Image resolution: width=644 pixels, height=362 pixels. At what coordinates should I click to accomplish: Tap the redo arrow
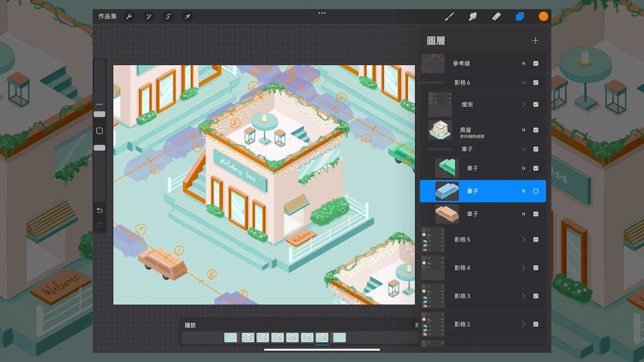coord(99,225)
